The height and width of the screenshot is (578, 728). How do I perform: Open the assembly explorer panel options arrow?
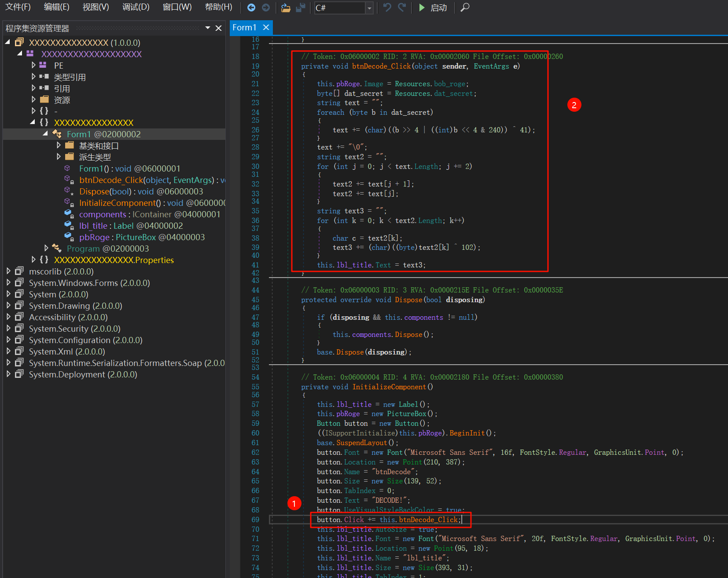pyautogui.click(x=208, y=28)
